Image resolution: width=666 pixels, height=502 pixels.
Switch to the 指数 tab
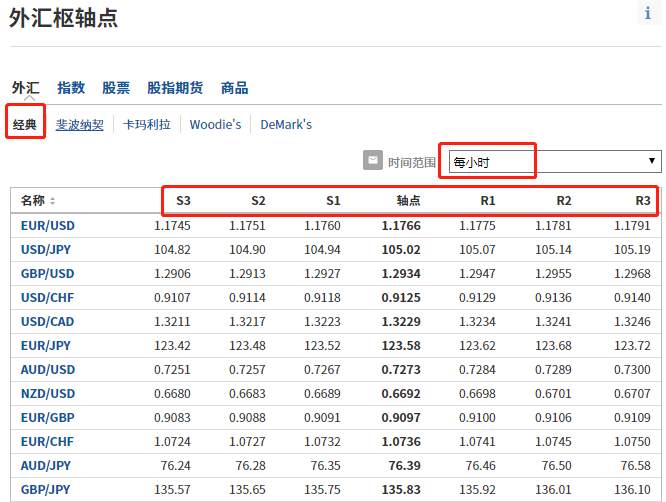point(71,88)
